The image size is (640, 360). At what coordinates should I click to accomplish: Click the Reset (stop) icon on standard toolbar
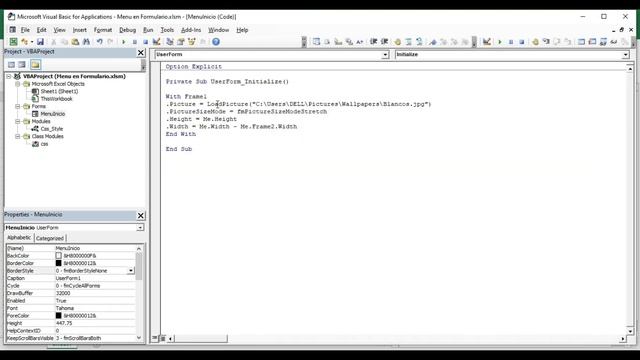[145, 42]
